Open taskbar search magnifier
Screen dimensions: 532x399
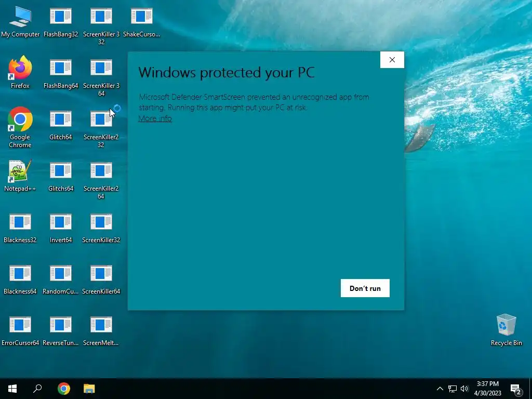(37, 389)
